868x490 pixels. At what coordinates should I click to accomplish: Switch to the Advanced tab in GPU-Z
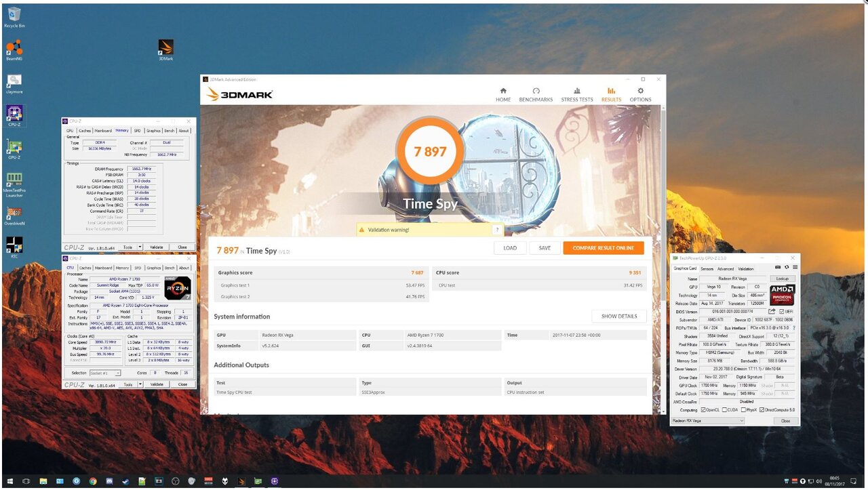pyautogui.click(x=726, y=269)
